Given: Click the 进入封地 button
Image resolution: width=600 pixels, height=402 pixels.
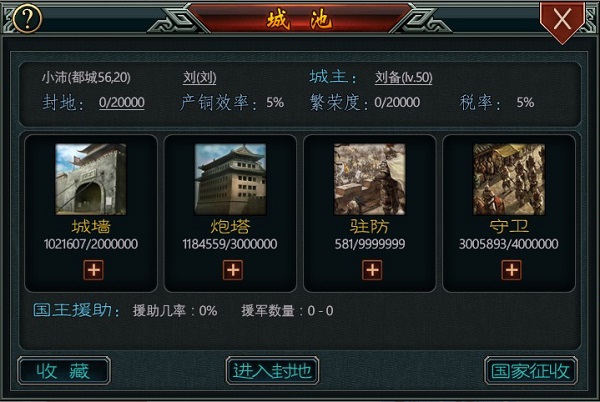Looking at the screenshot, I should (x=272, y=371).
